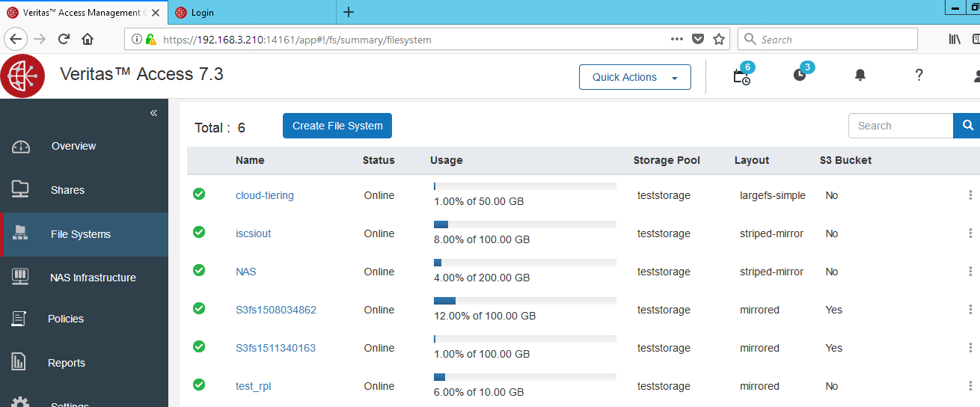Open recent activity clock icon with badge 3

(x=800, y=75)
